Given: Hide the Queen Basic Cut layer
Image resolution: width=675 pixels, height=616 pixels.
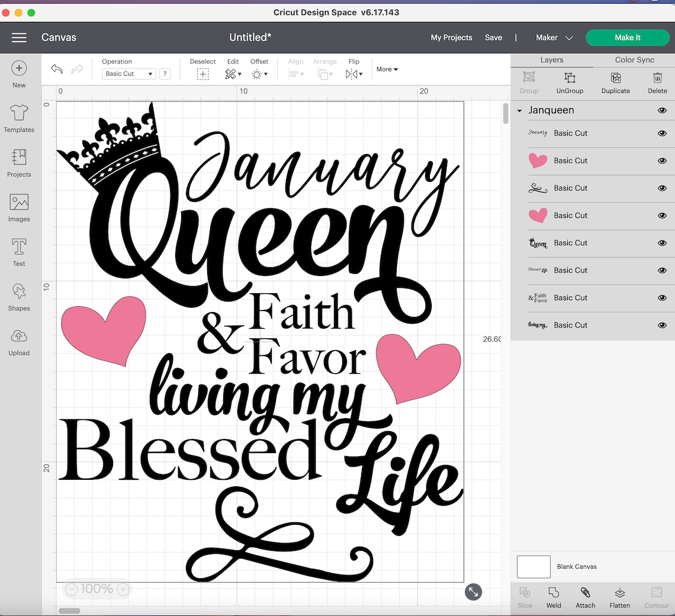Looking at the screenshot, I should pos(662,243).
